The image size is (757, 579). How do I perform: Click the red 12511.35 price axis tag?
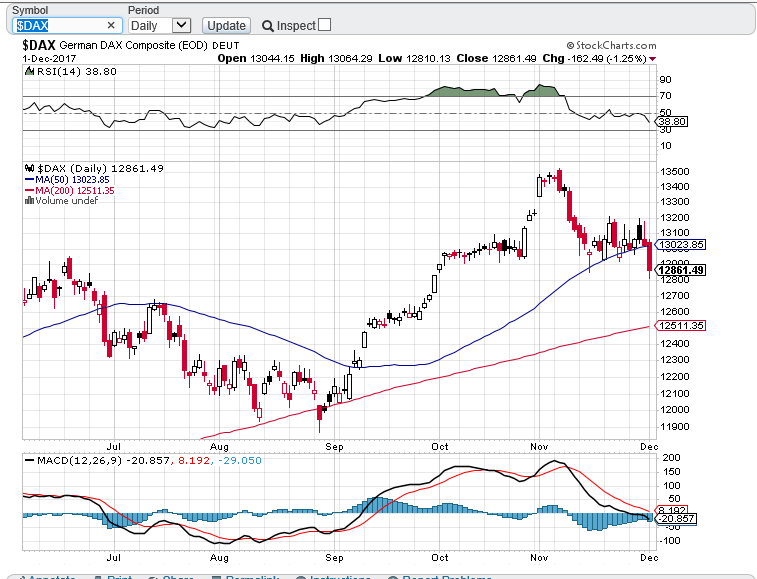point(680,325)
